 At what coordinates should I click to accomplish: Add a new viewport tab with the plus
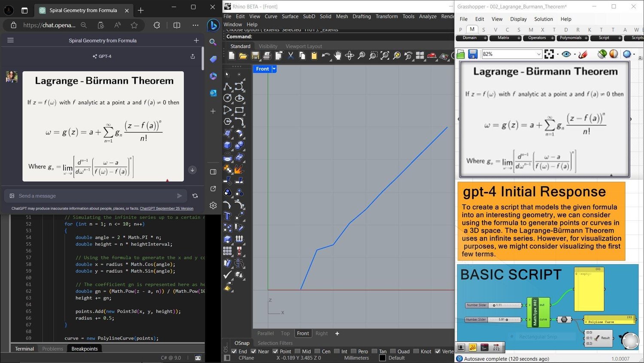tap(337, 333)
